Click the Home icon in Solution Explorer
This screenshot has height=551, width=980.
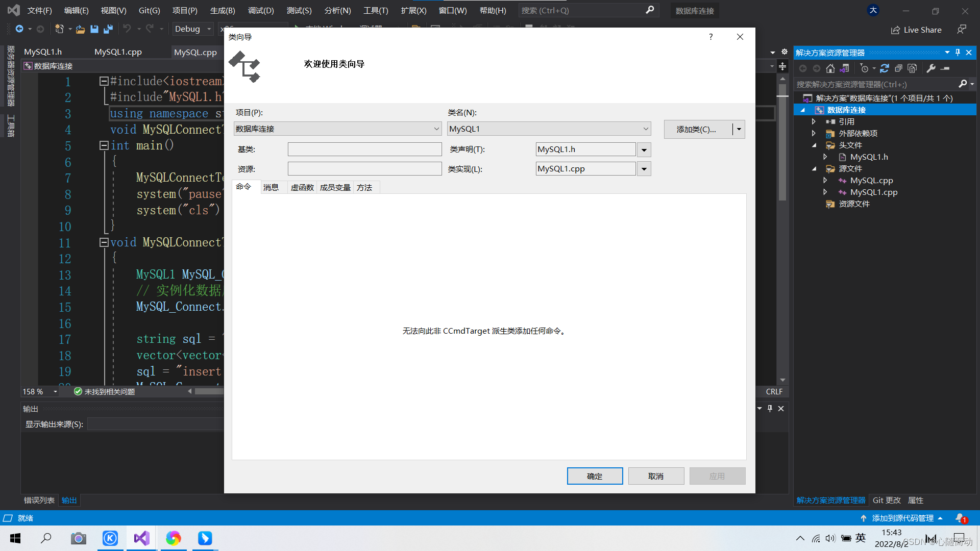coord(830,68)
